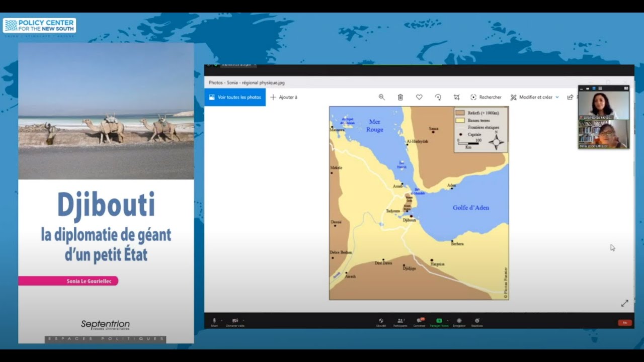Select bottom participant video thumbnail
Image resolution: width=644 pixels, height=362 pixels.
click(x=603, y=134)
